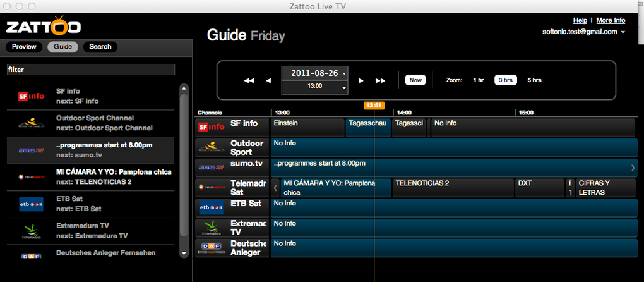This screenshot has height=282, width=644.
Task: Click Outdoor Sport logo in guide grid
Action: coord(212,147)
